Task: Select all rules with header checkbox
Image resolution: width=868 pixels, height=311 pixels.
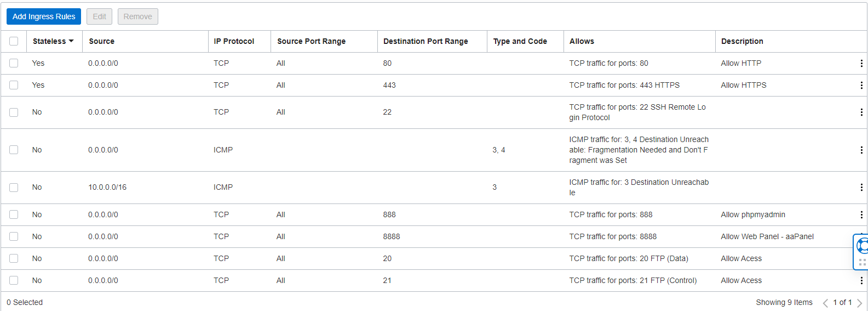Action: click(x=14, y=41)
